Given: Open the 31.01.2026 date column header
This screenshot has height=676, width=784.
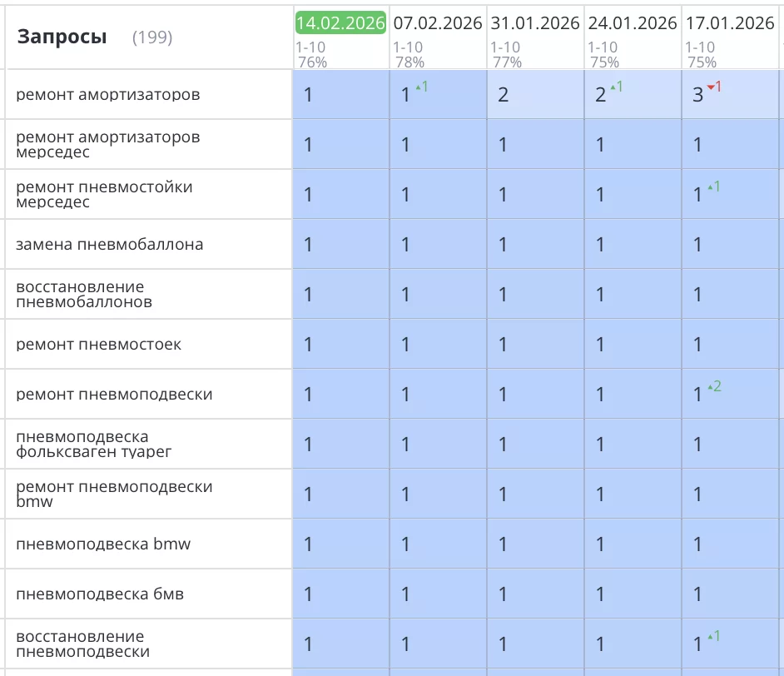Looking at the screenshot, I should [535, 23].
